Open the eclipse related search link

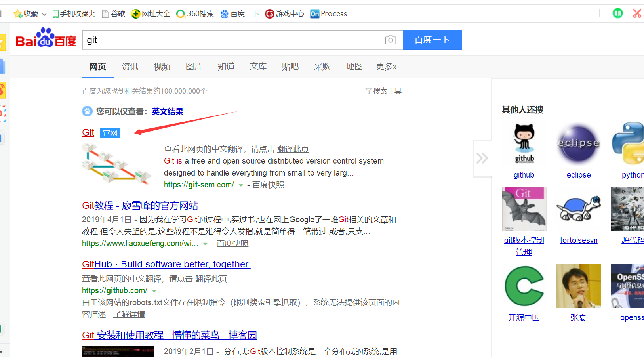[x=579, y=175]
